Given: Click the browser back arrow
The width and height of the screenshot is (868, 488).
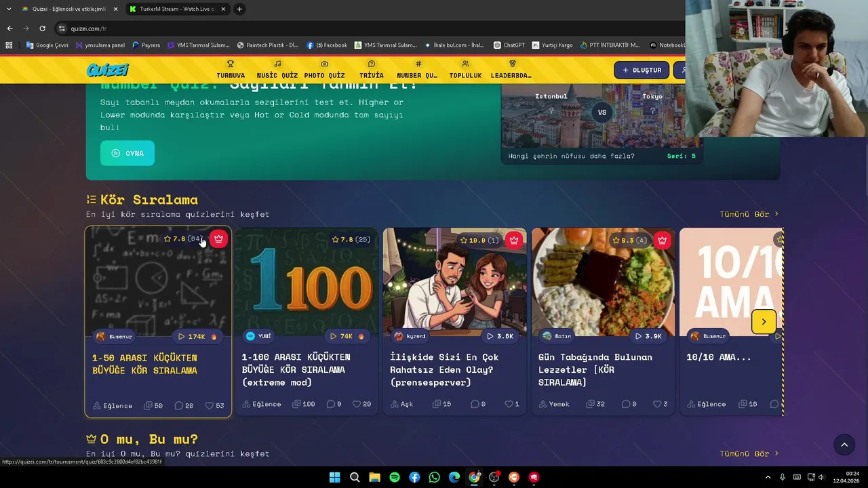Looking at the screenshot, I should click(x=9, y=28).
